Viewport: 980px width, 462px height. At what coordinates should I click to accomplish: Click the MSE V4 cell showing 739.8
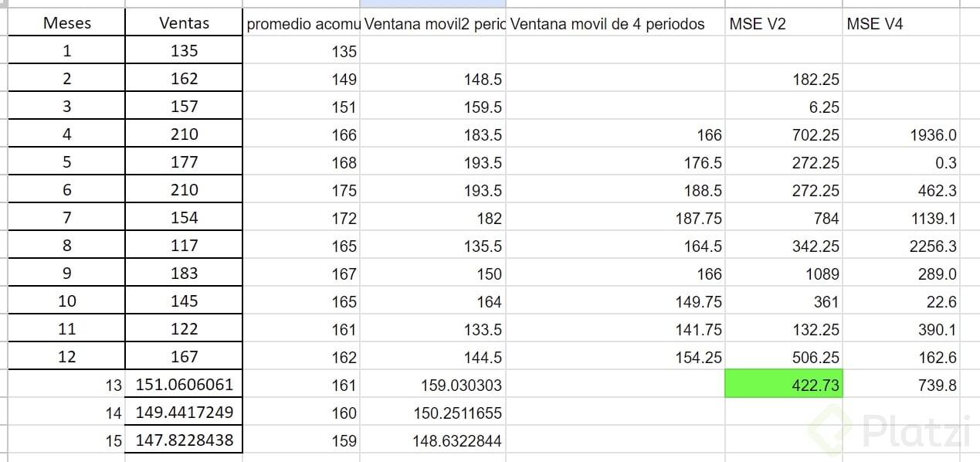(902, 385)
